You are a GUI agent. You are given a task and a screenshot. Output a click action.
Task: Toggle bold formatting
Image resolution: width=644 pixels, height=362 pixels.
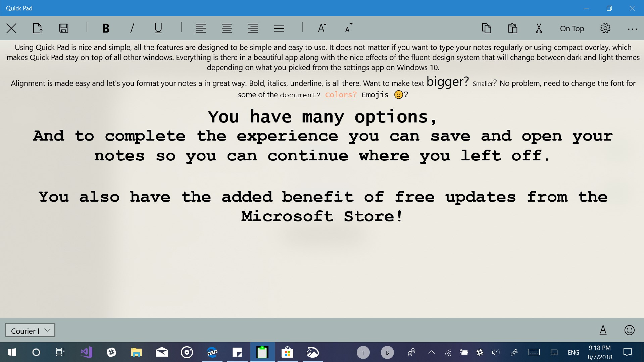pyautogui.click(x=106, y=29)
